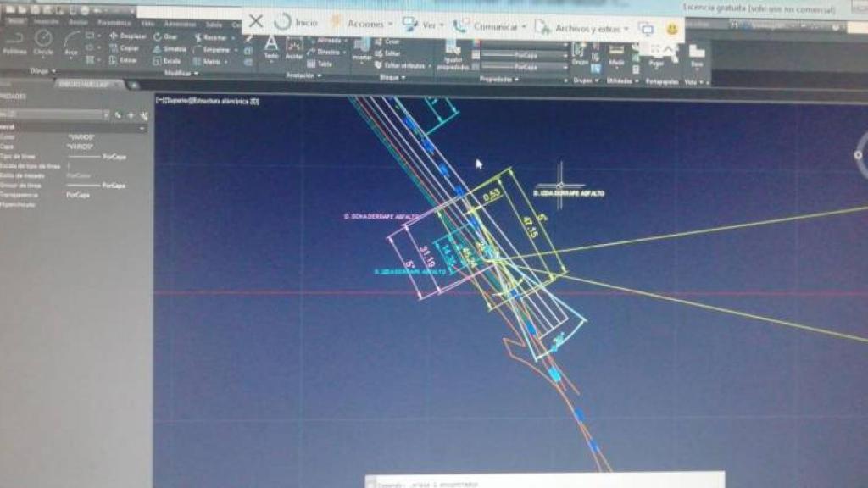This screenshot has height=488, width=868.
Task: Open the Acciones dropdown menu
Action: click(x=362, y=24)
